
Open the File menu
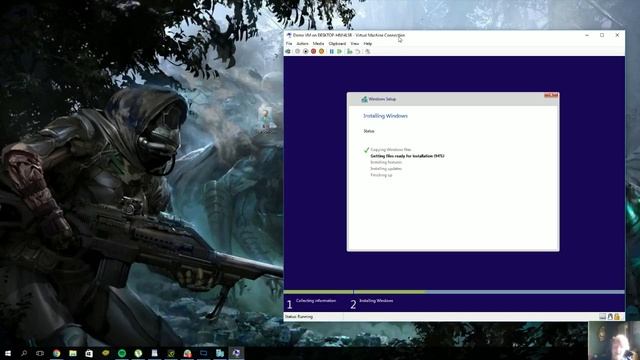[x=289, y=44]
